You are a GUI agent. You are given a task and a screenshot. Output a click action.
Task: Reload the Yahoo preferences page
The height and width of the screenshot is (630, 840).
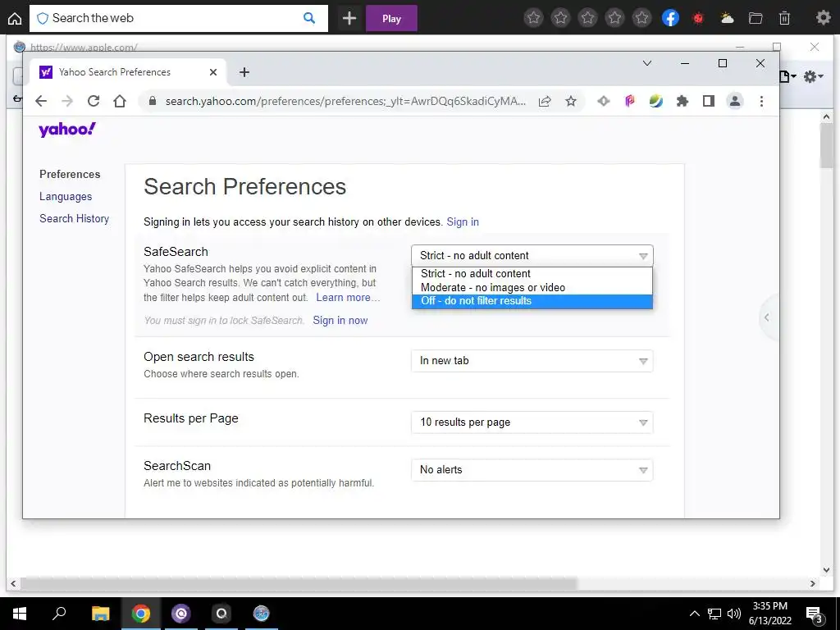pos(94,101)
